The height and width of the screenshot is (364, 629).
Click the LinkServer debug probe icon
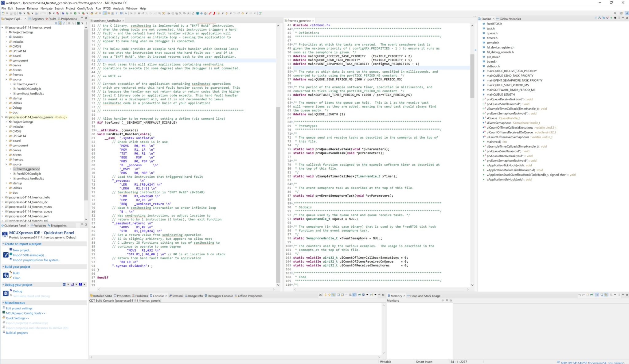point(64,285)
